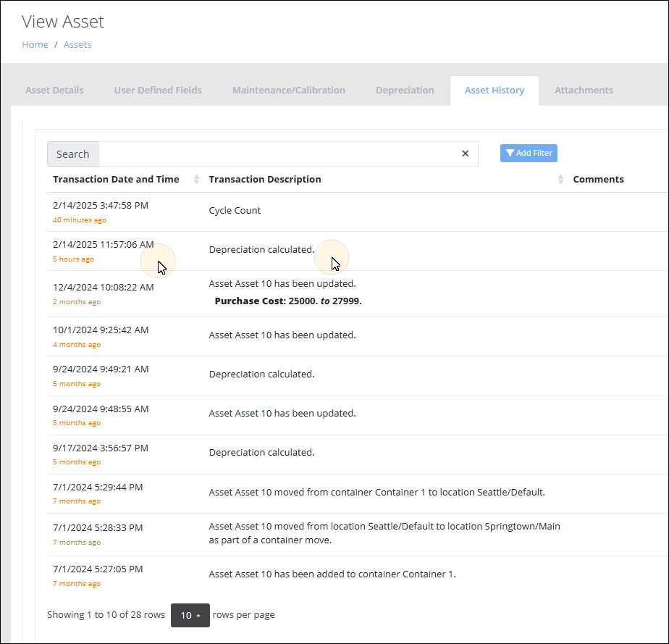Go to the Home breadcrumb link

point(35,44)
